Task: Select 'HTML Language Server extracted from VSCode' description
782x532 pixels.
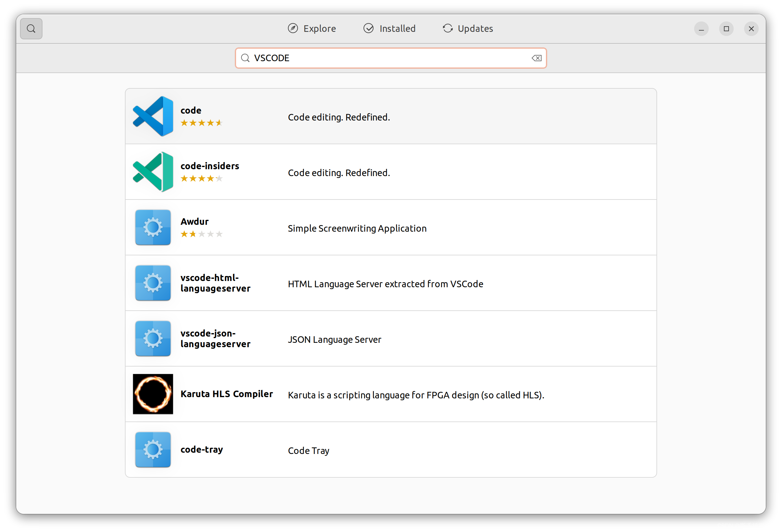Action: click(x=385, y=284)
